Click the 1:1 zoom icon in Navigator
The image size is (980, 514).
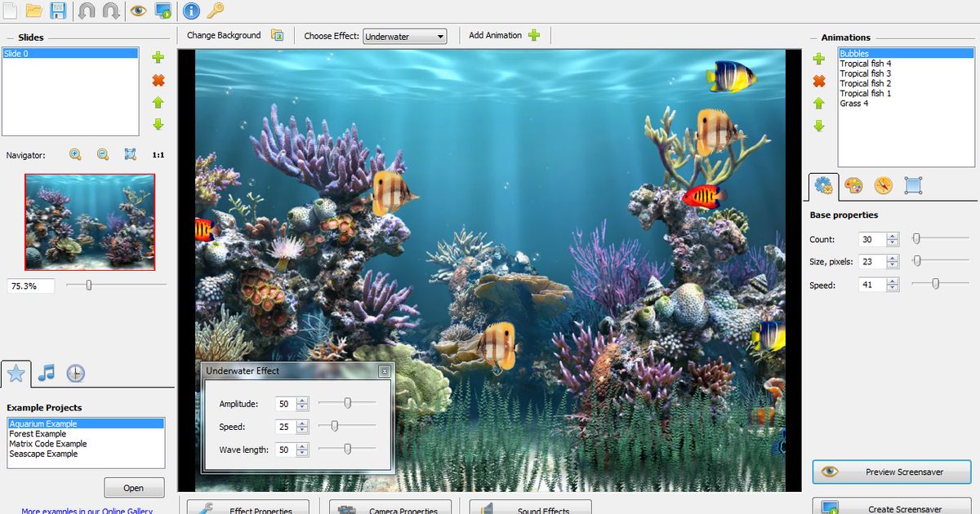point(160,154)
